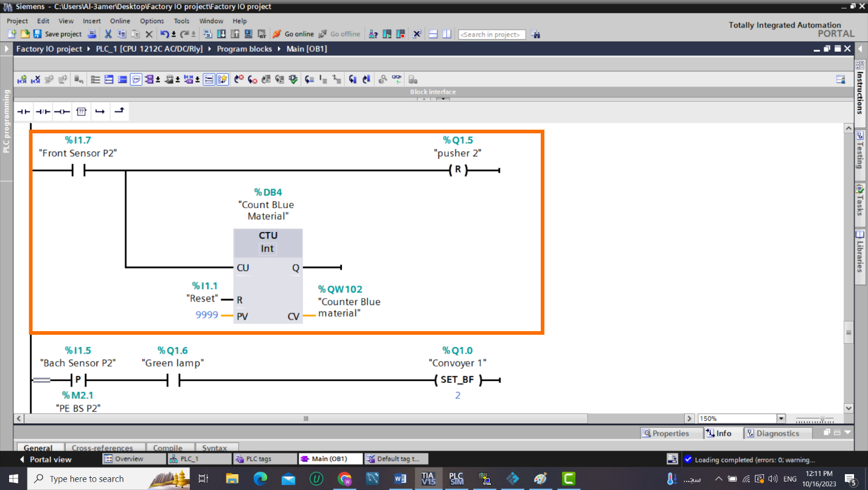Click the Accessible devices icon

[373, 34]
